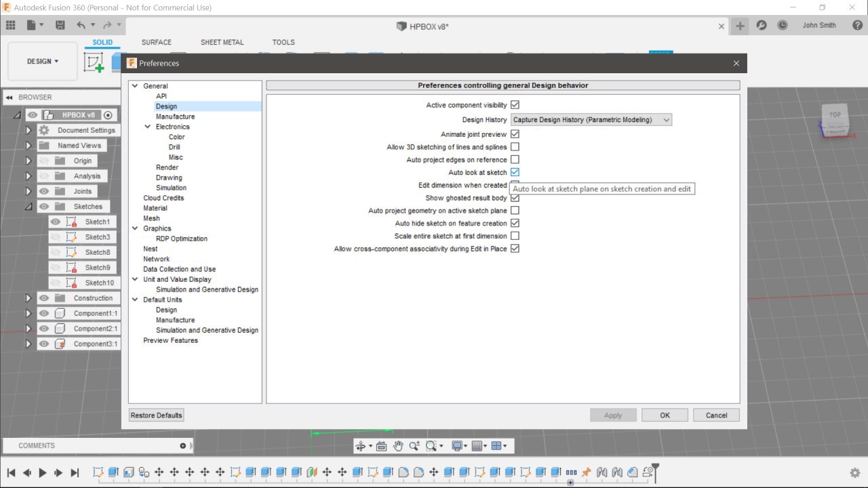The width and height of the screenshot is (868, 488).
Task: Open a new design tab with plus icon
Action: click(x=740, y=26)
